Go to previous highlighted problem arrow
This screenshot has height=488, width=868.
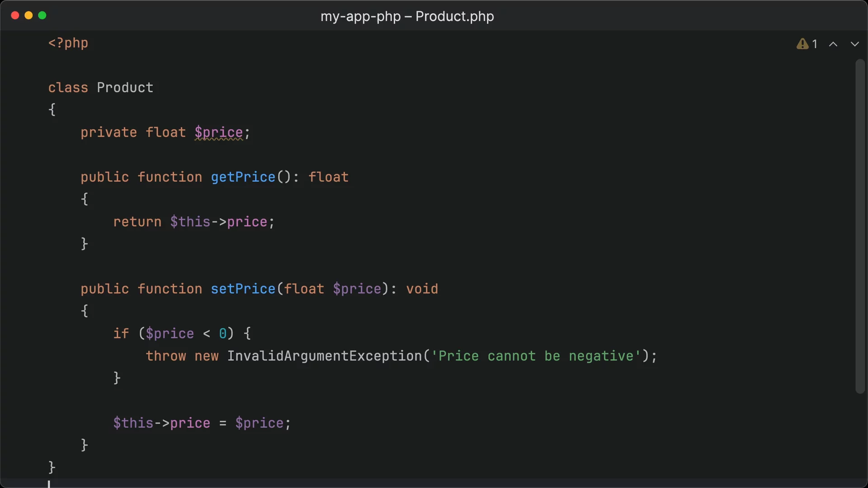833,44
